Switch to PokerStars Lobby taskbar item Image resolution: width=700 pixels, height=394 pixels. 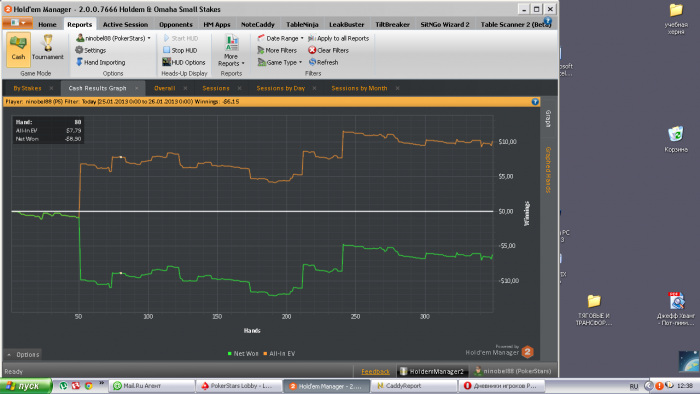[x=239, y=386]
